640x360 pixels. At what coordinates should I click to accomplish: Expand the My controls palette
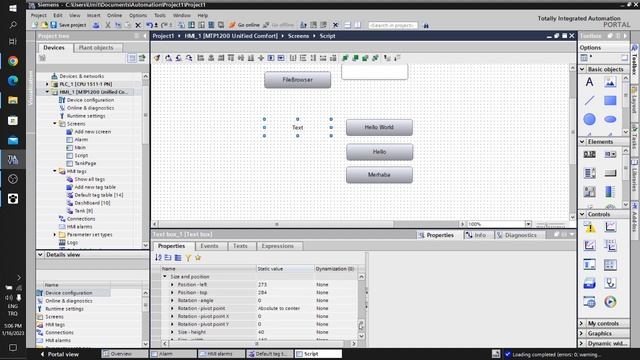pos(582,323)
